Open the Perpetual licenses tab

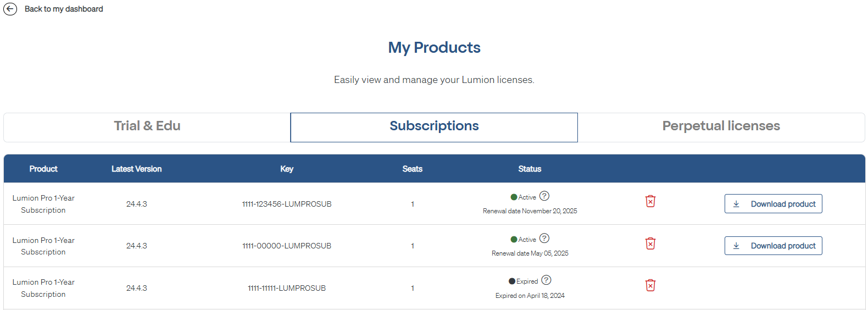[721, 126]
